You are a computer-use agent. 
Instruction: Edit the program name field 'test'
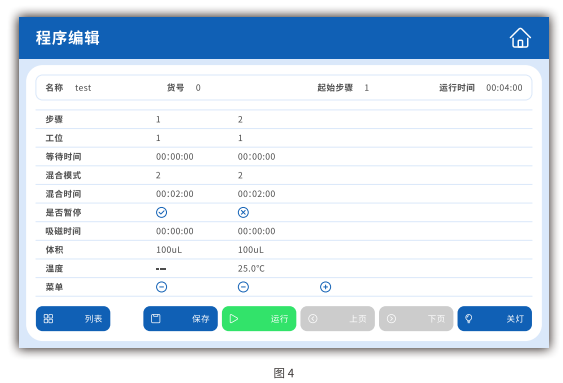click(x=83, y=88)
